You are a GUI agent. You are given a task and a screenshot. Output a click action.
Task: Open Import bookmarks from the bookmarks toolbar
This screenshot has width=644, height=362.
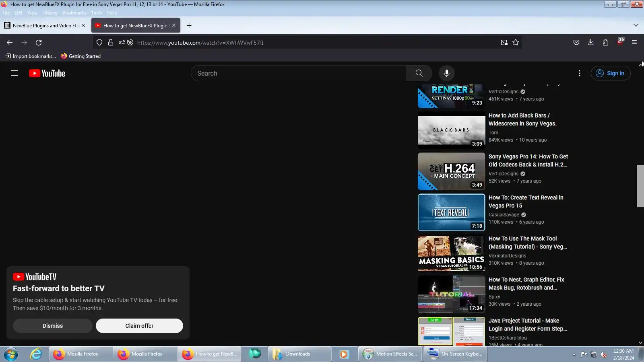(x=31, y=56)
